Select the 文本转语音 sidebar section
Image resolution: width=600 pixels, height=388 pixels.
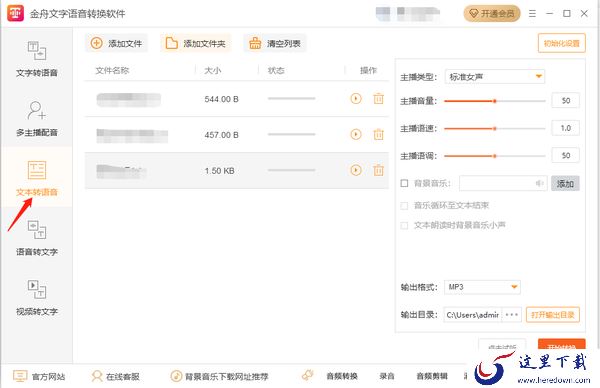[37, 178]
